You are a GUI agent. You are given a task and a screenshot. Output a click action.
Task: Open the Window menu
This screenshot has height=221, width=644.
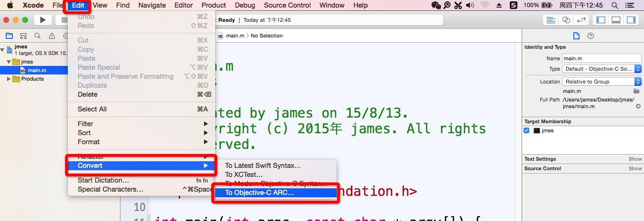[332, 5]
